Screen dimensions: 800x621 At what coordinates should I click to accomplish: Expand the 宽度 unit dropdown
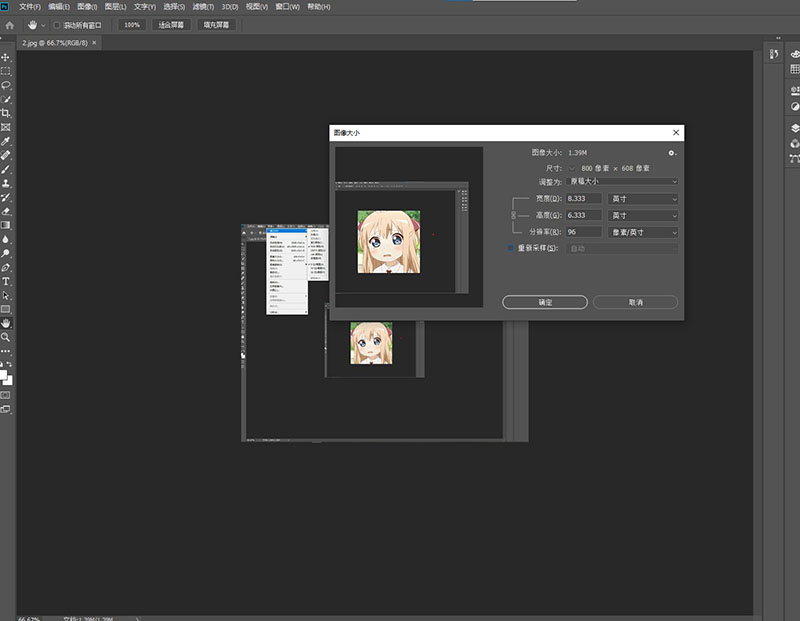point(643,199)
